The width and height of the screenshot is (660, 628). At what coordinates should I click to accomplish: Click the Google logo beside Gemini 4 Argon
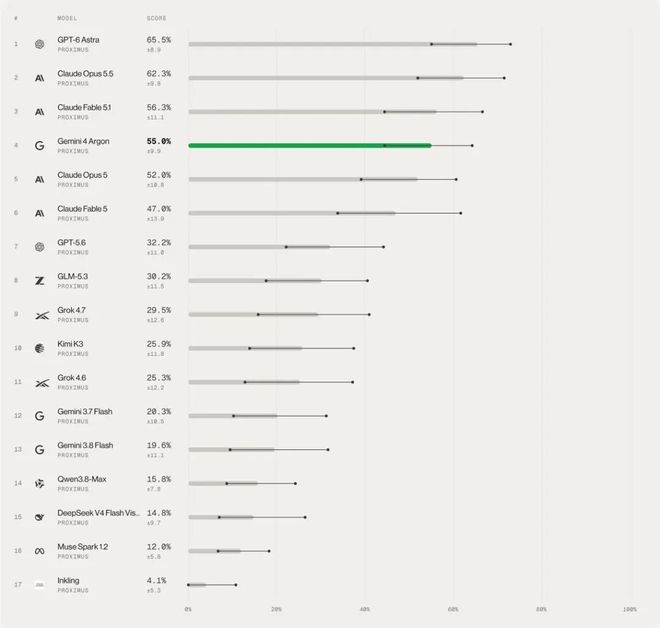click(x=40, y=146)
